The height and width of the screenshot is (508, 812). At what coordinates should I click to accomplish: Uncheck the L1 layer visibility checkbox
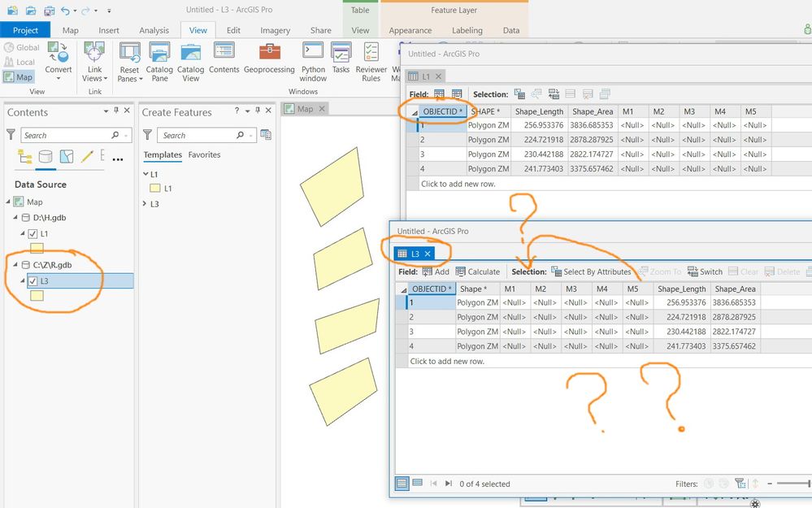tap(33, 234)
